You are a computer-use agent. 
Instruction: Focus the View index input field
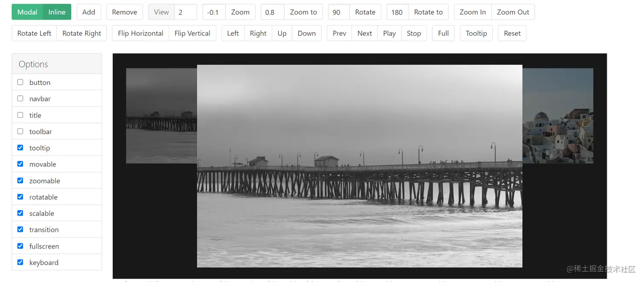(186, 12)
